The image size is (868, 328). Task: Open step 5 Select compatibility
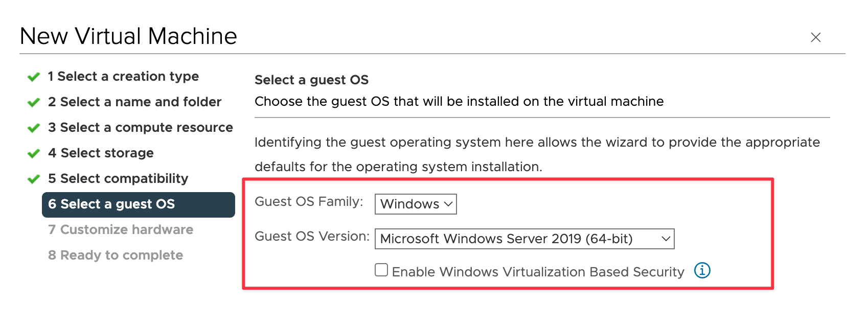[118, 178]
